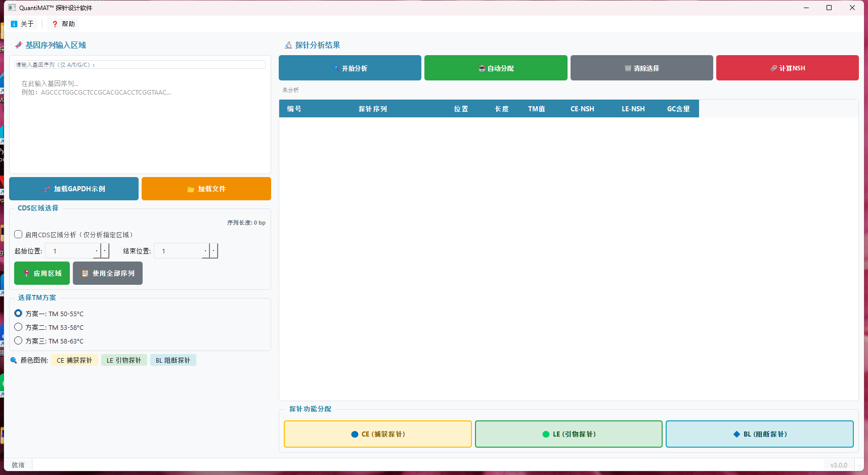
Task: Enable 启用CDS区域分析 checkbox
Action: click(19, 234)
